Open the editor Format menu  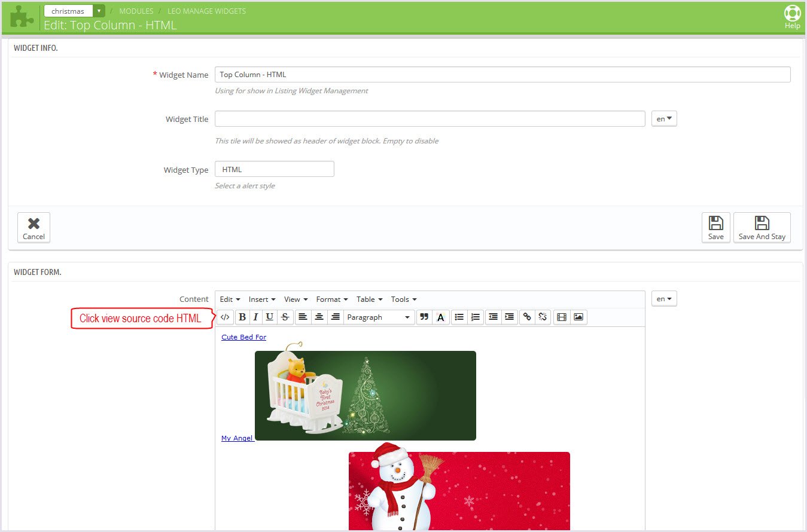(x=332, y=299)
